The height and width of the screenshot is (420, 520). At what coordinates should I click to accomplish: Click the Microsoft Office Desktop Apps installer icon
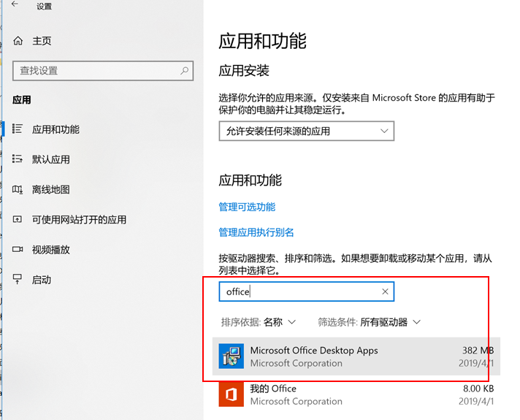click(232, 356)
